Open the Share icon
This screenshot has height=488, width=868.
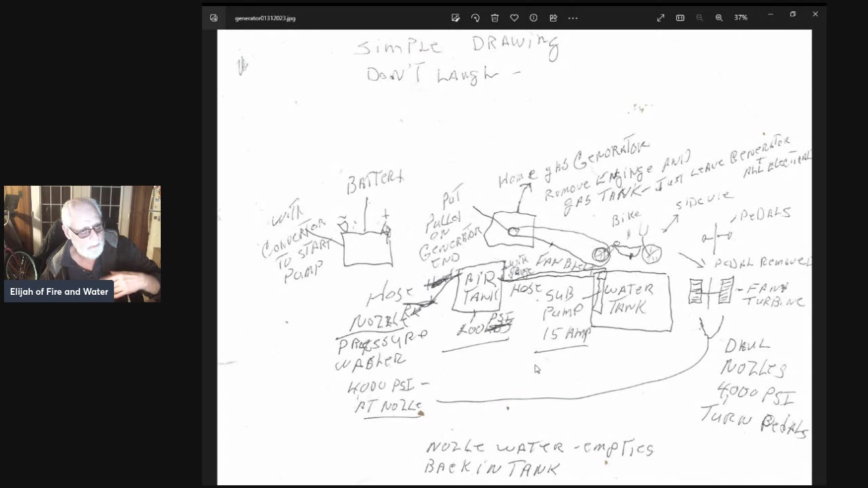click(x=553, y=18)
